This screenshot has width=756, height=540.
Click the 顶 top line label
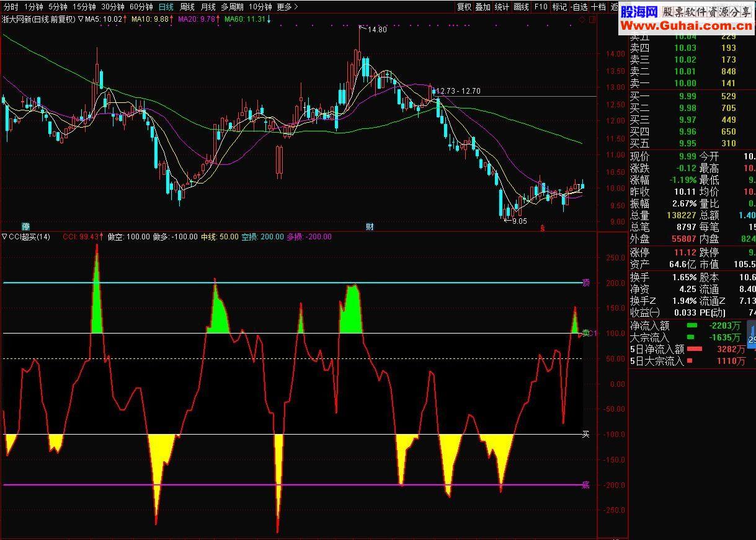point(585,283)
